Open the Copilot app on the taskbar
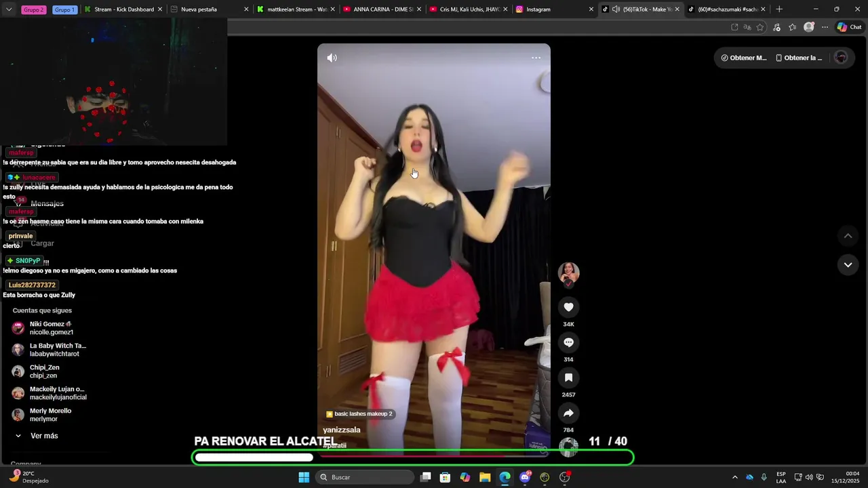Viewport: 868px width, 488px height. pos(465,477)
